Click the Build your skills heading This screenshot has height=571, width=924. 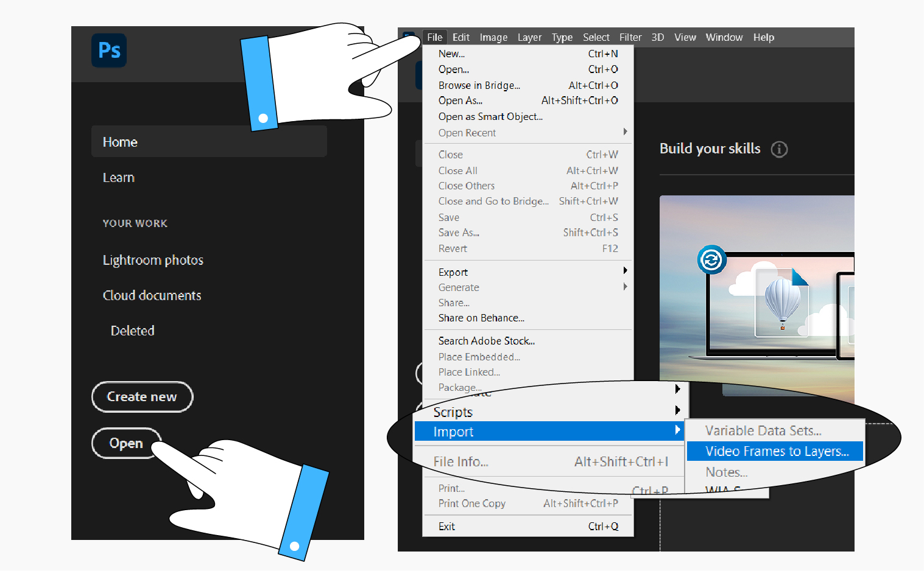pyautogui.click(x=710, y=149)
